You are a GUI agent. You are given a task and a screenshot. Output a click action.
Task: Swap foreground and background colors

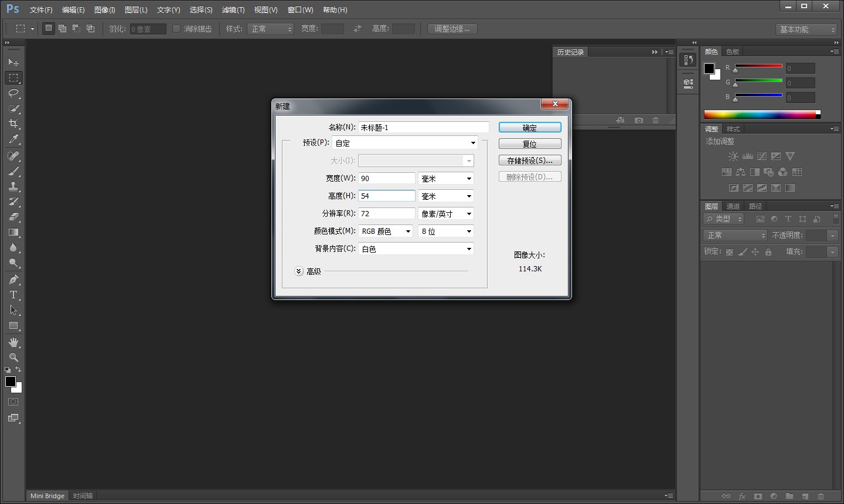coord(19,369)
